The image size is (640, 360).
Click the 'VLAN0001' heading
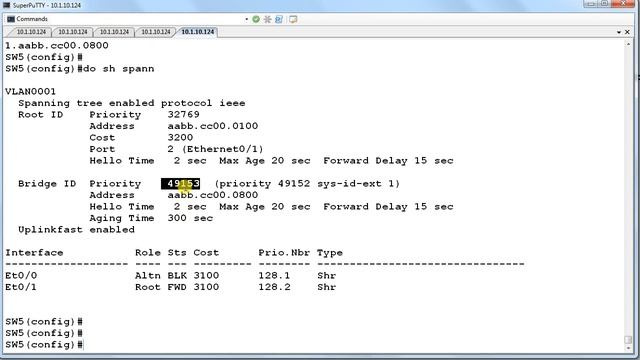pyautogui.click(x=31, y=91)
